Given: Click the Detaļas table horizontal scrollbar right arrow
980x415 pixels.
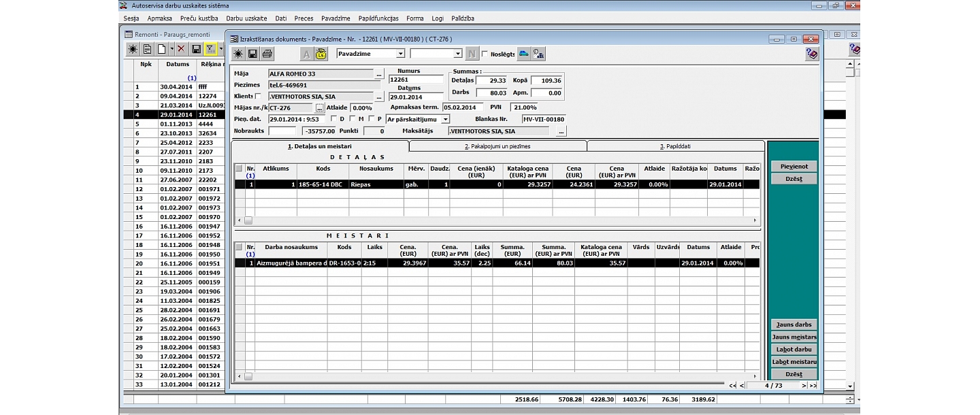Looking at the screenshot, I should 755,220.
